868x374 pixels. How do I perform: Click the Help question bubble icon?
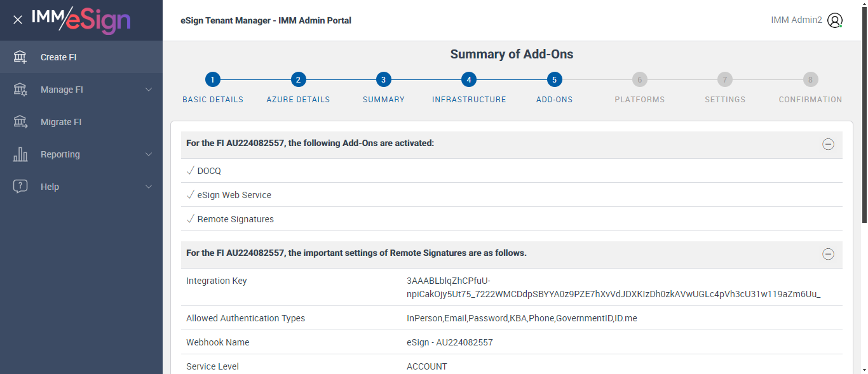click(x=20, y=187)
